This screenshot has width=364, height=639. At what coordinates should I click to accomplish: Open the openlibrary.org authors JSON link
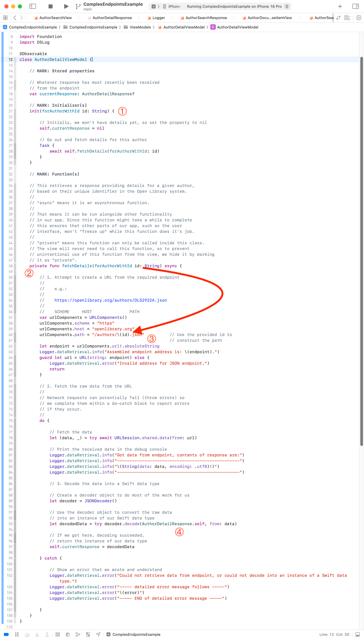(x=111, y=300)
